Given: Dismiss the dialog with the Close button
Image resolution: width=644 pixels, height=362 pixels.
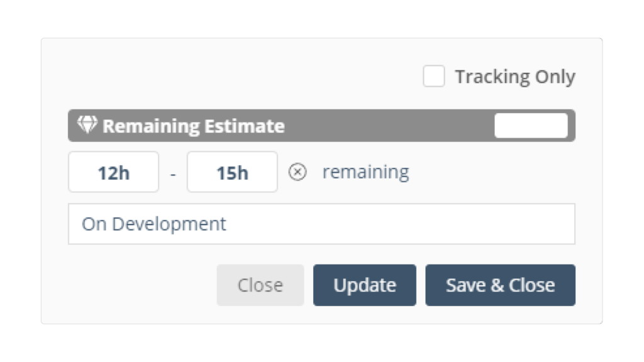Looking at the screenshot, I should click(x=260, y=285).
